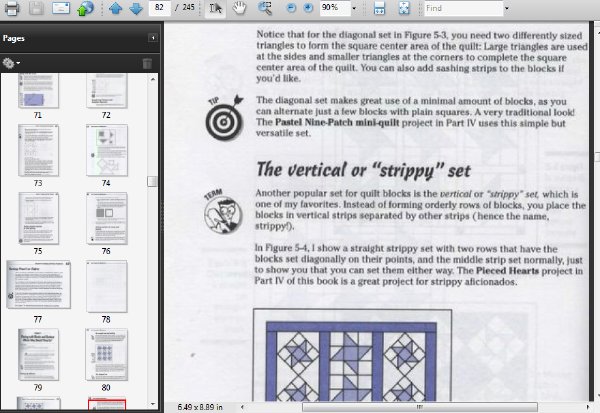Go to next page with down arrow
This screenshot has width=600, height=413.
pos(136,8)
